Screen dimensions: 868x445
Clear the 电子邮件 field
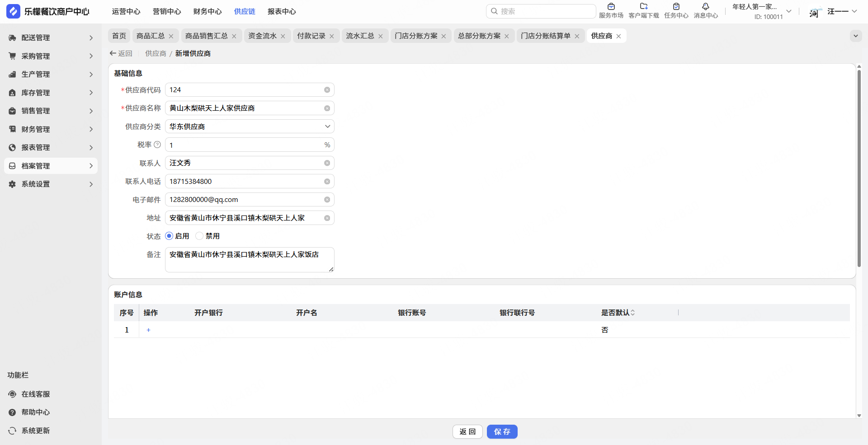click(327, 200)
